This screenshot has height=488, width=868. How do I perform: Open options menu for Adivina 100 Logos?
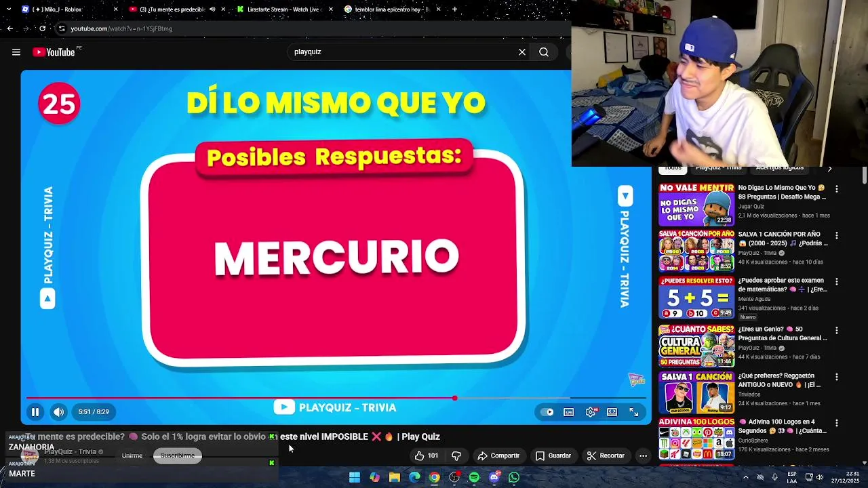(x=837, y=423)
